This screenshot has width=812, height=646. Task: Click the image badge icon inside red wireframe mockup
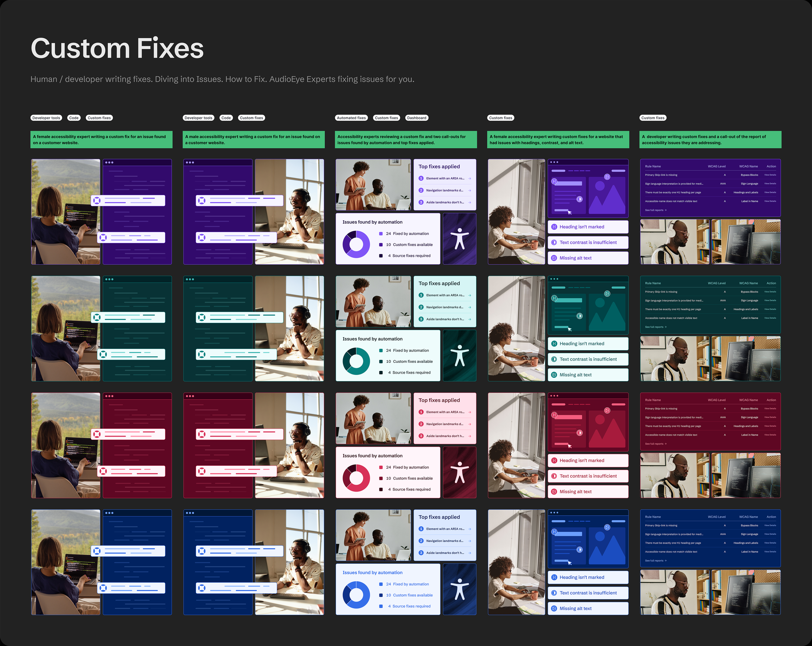[607, 410]
